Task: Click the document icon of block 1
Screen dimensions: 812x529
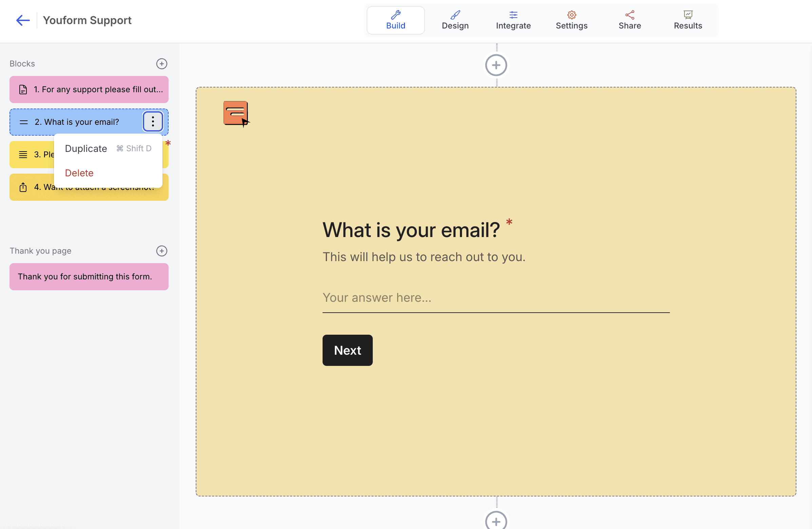Action: tap(23, 90)
